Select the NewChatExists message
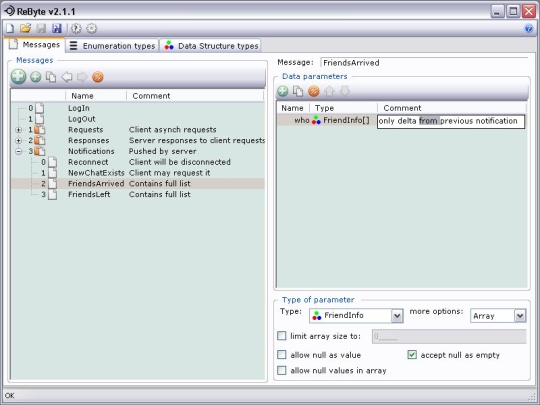The image size is (540, 405). (x=138, y=173)
